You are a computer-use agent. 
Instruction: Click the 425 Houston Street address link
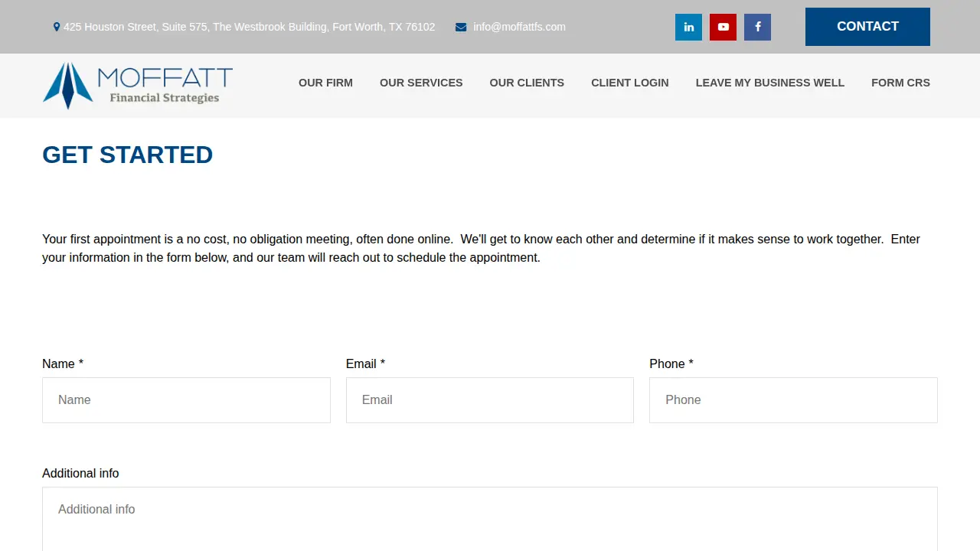click(249, 27)
